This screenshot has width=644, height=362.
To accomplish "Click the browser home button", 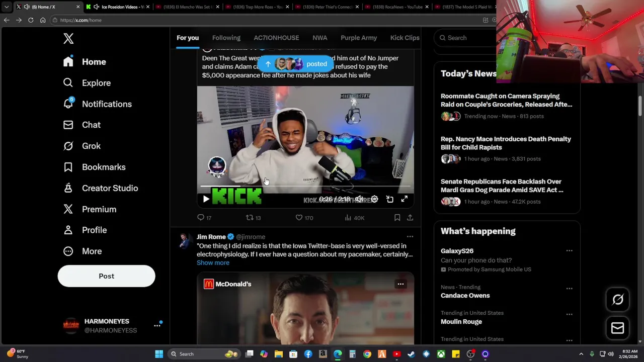I will (x=43, y=20).
